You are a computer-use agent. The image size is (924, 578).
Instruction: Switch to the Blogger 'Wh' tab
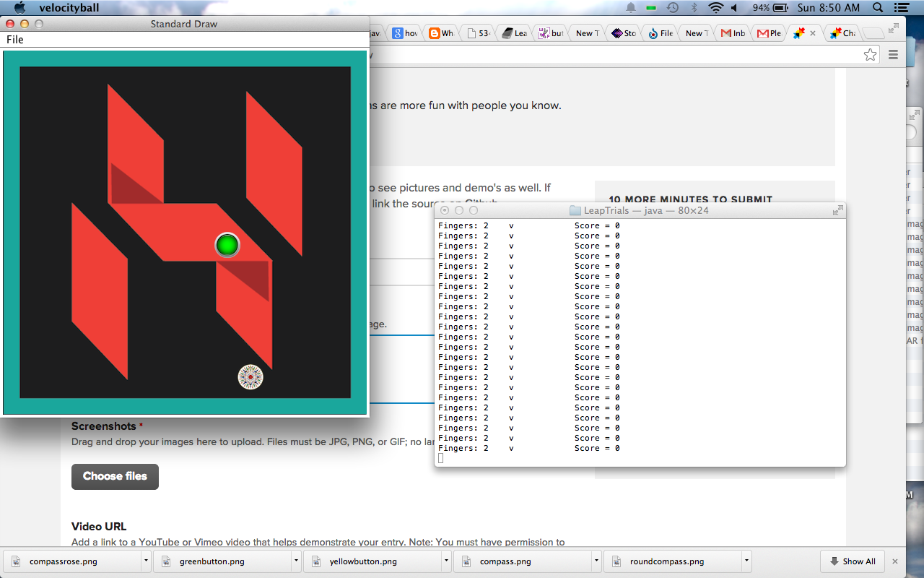pos(441,33)
